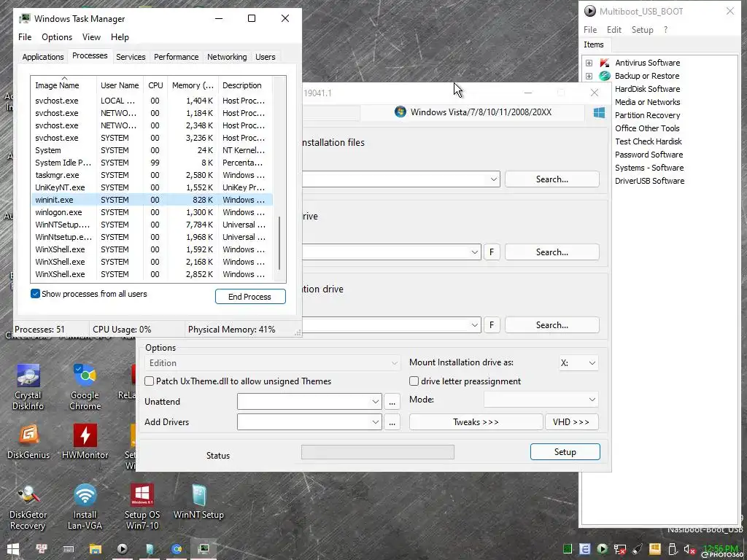The width and height of the screenshot is (747, 560).
Task: Click network computers icon in taskbar
Action: [42, 549]
